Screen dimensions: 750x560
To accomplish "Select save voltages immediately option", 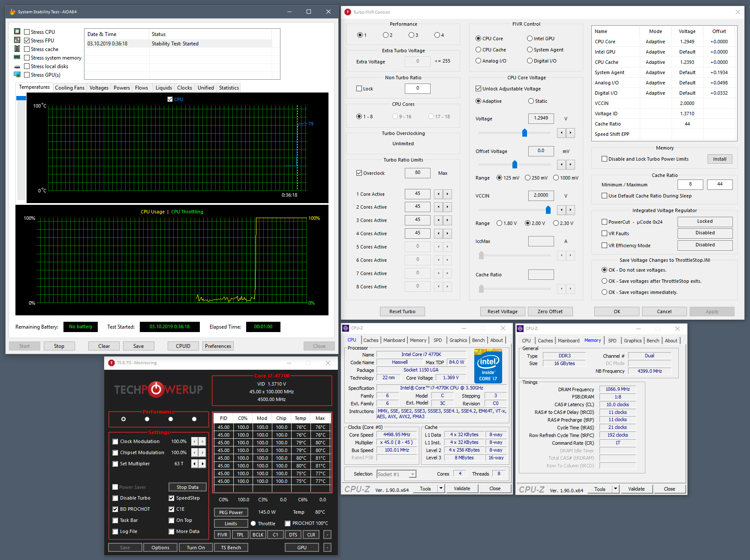I will [x=604, y=292].
